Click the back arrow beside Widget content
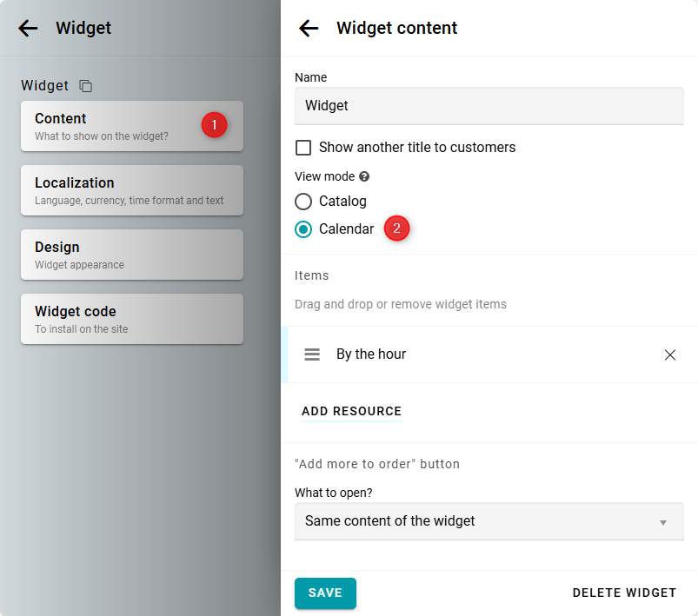Viewport: 698px width, 616px height. (309, 28)
